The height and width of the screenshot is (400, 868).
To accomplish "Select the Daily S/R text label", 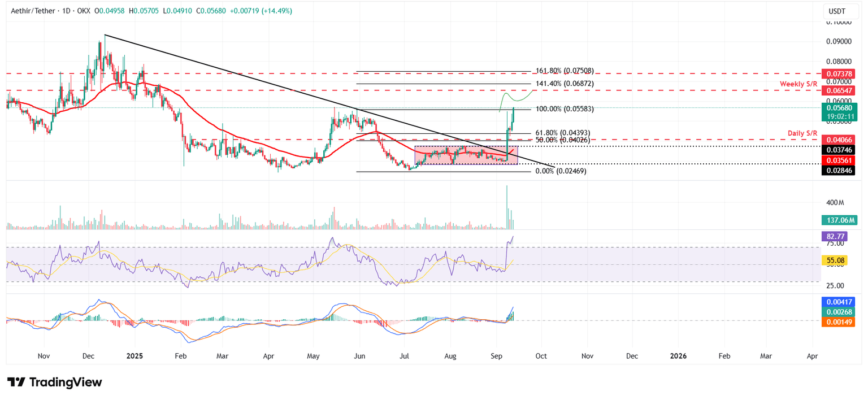I will (x=802, y=133).
